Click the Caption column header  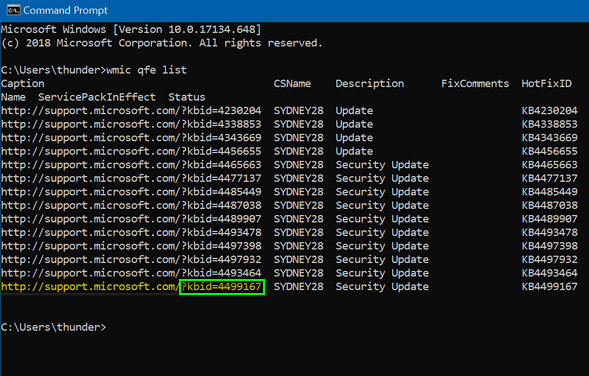(x=23, y=83)
